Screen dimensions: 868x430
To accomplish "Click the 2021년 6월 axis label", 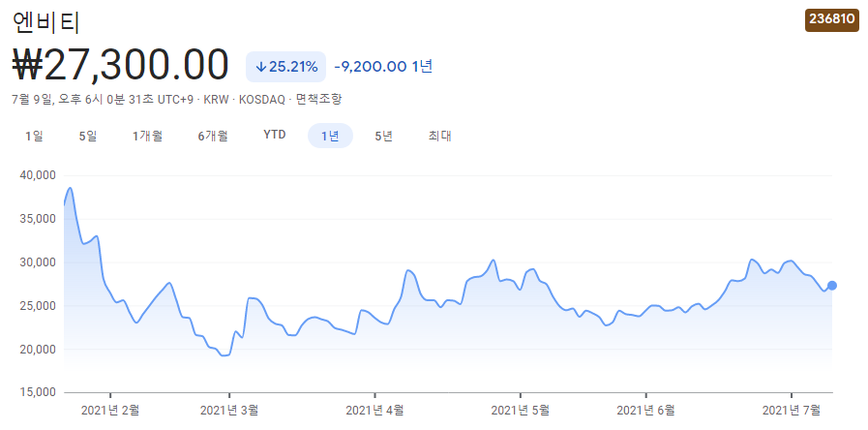I will coord(645,411).
